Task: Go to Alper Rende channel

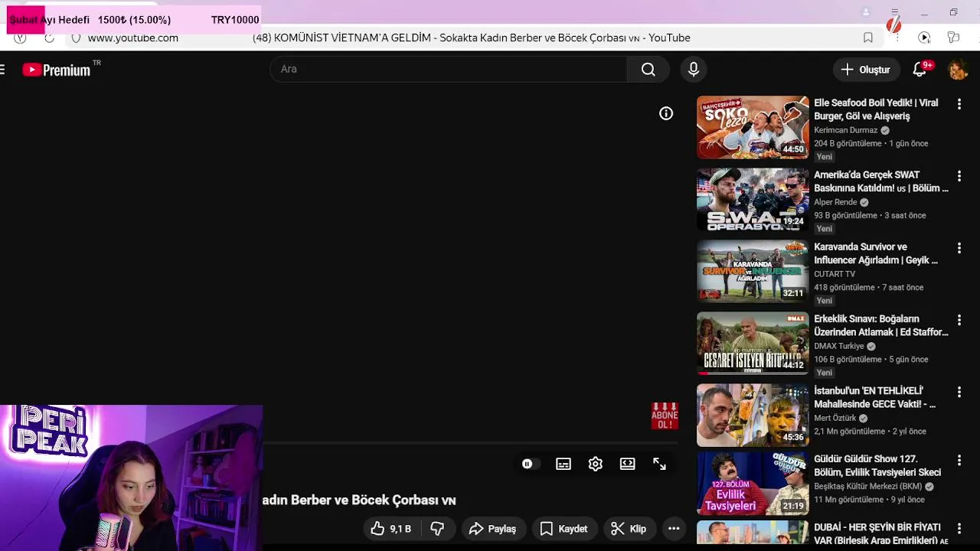Action: click(x=835, y=202)
